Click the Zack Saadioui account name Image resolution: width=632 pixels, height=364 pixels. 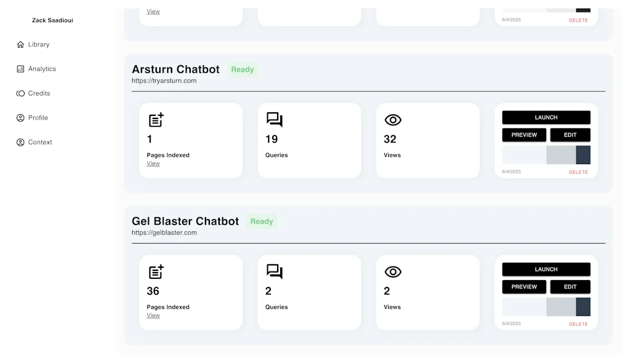click(x=52, y=20)
